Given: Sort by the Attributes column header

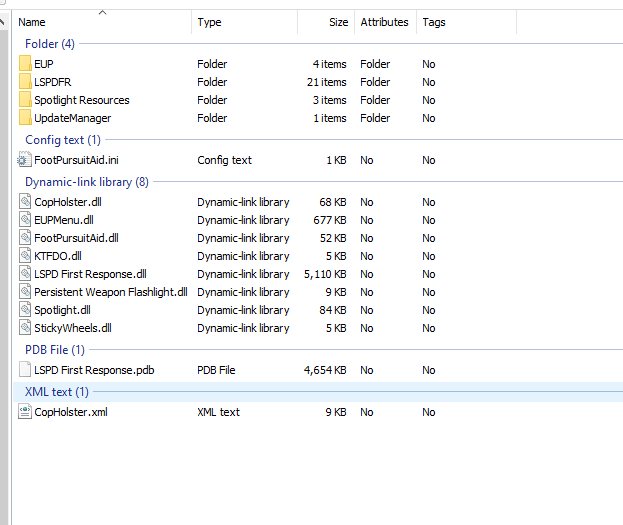Looking at the screenshot, I should 384,22.
